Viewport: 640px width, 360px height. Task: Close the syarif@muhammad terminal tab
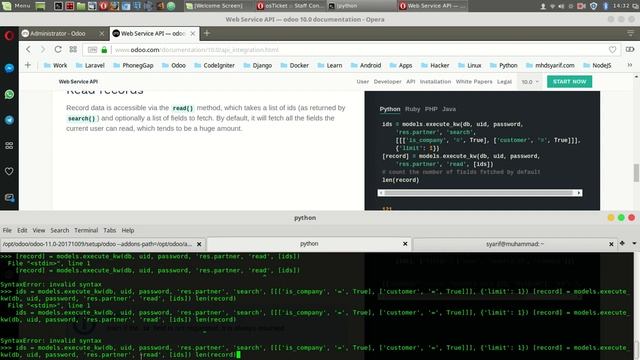tap(611, 244)
